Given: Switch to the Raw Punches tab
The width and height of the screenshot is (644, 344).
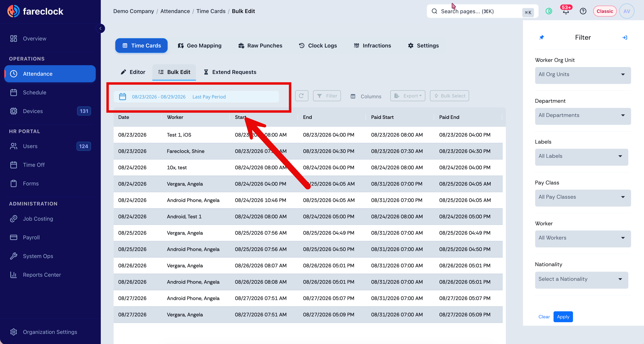Looking at the screenshot, I should (260, 46).
